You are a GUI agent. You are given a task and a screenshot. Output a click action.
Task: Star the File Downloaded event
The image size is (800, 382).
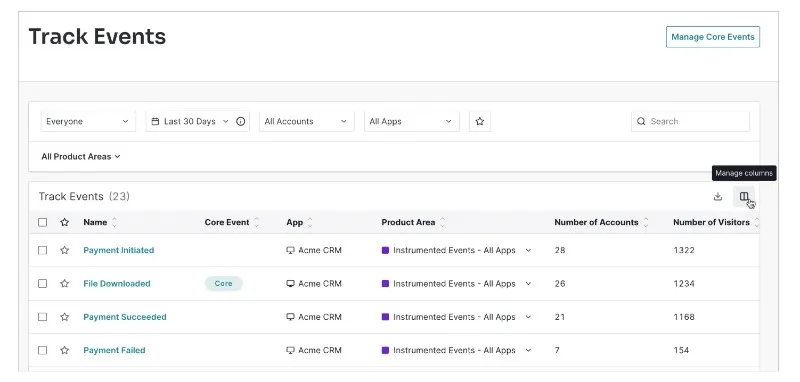pos(64,284)
